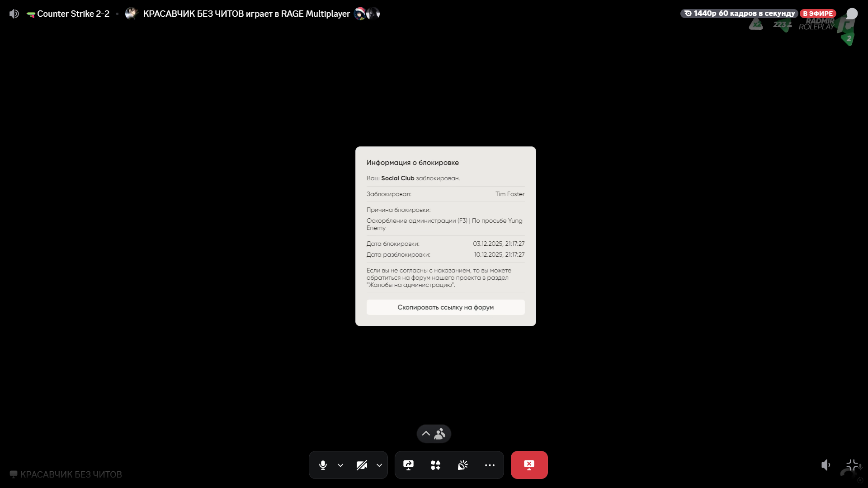Image resolution: width=868 pixels, height=488 pixels.
Task: Open the soundboard icon
Action: 462,465
